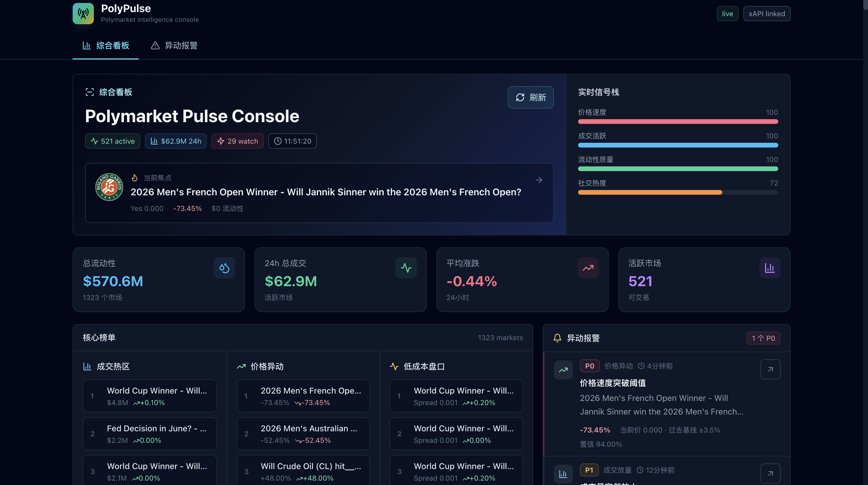The height and width of the screenshot is (485, 868).
Task: Click the clock icon next to 4分钟前
Action: (x=641, y=366)
